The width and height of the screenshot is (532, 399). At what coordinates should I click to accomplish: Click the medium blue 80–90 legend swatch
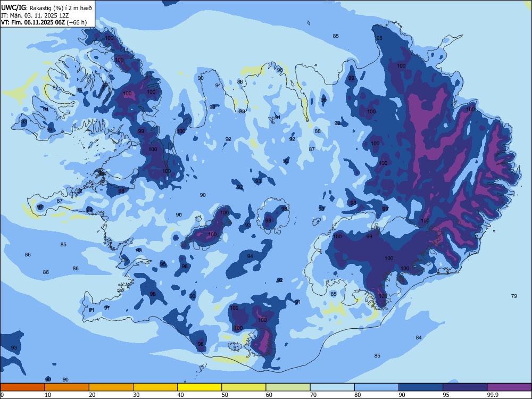(376, 387)
